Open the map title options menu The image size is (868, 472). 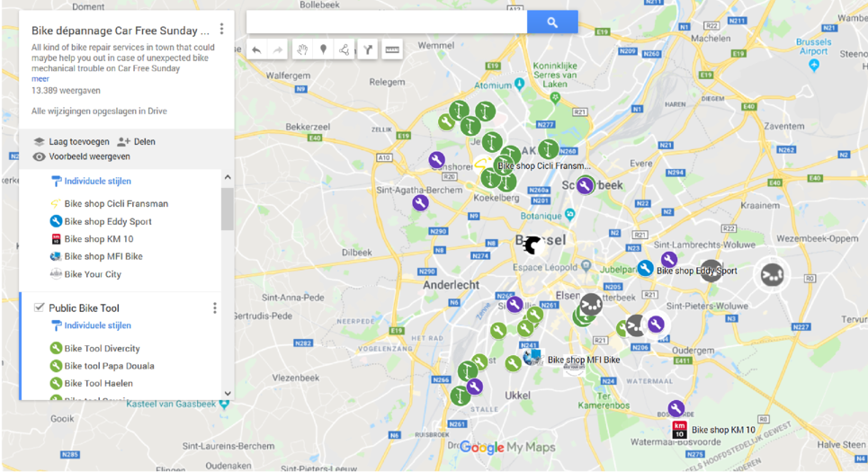[222, 29]
